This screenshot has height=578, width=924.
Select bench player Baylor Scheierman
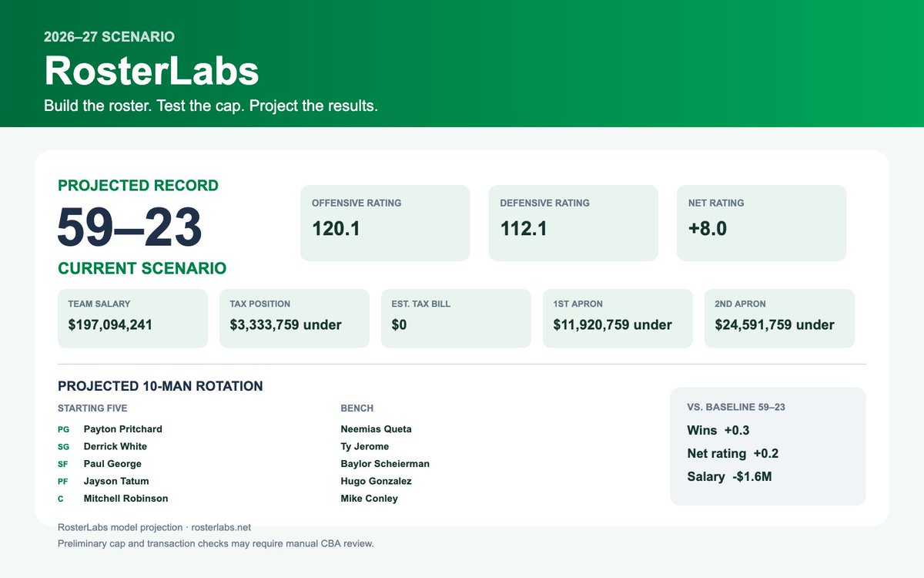click(x=385, y=464)
